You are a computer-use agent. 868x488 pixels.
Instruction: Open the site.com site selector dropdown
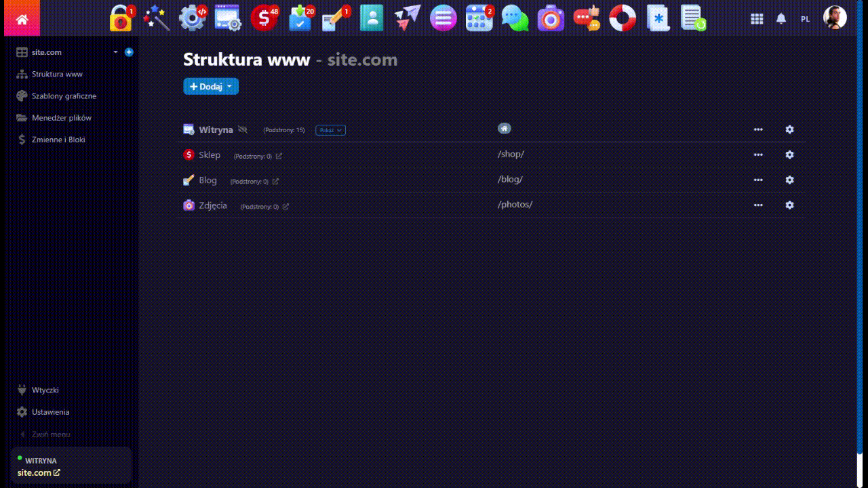[x=115, y=52]
